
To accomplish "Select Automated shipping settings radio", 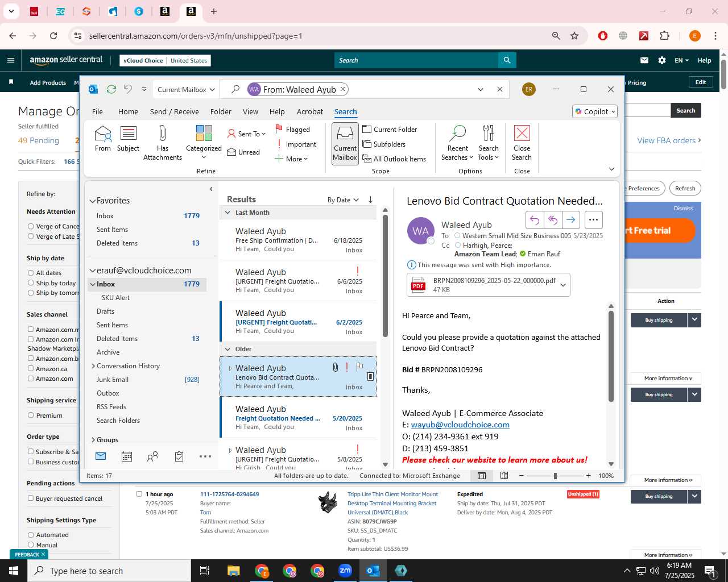I will click(31, 535).
